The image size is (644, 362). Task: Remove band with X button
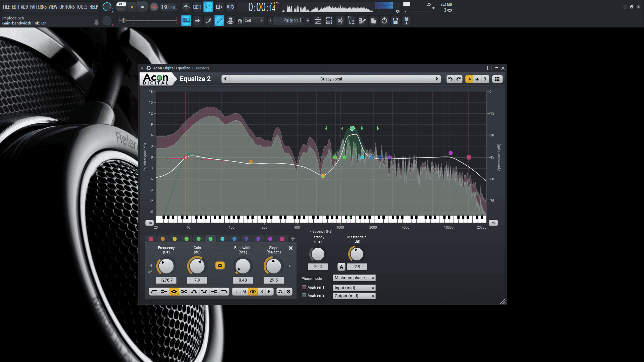(291, 248)
